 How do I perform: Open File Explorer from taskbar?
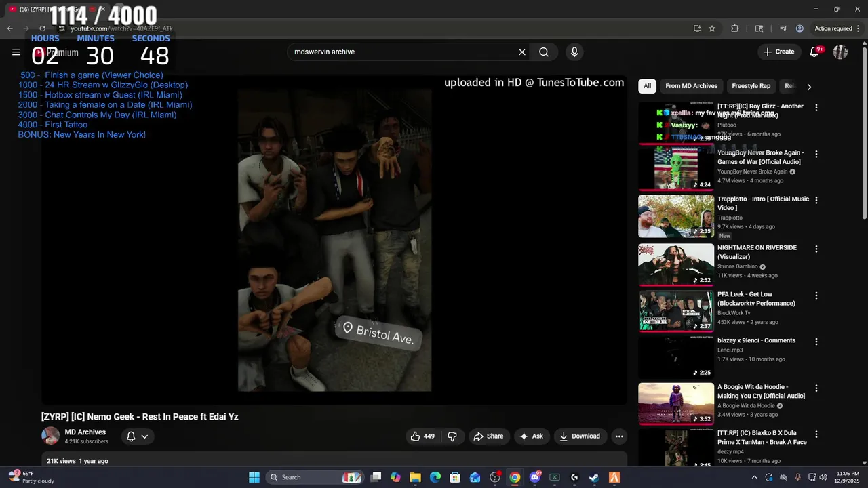[416, 477]
